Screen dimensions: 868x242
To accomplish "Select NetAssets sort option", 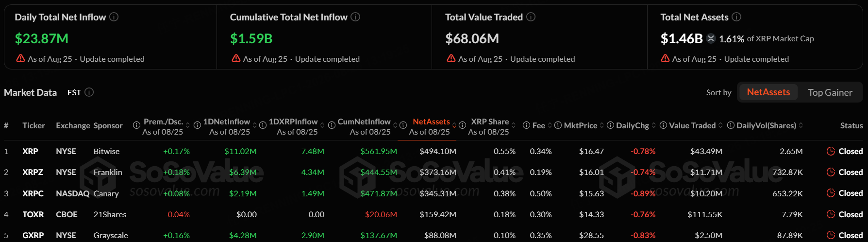I will click(768, 92).
